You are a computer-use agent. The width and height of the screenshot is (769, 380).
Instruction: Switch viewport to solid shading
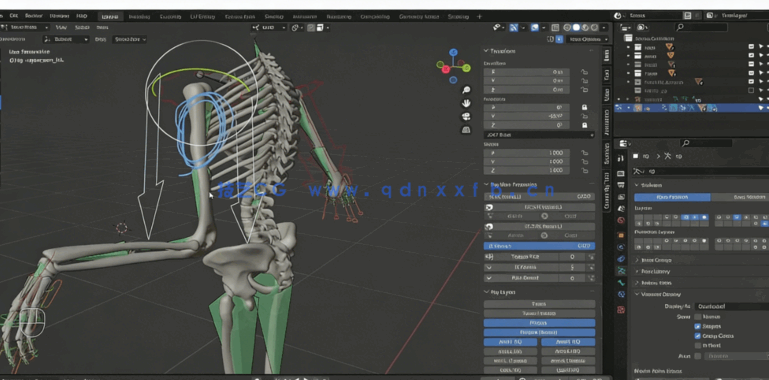576,27
